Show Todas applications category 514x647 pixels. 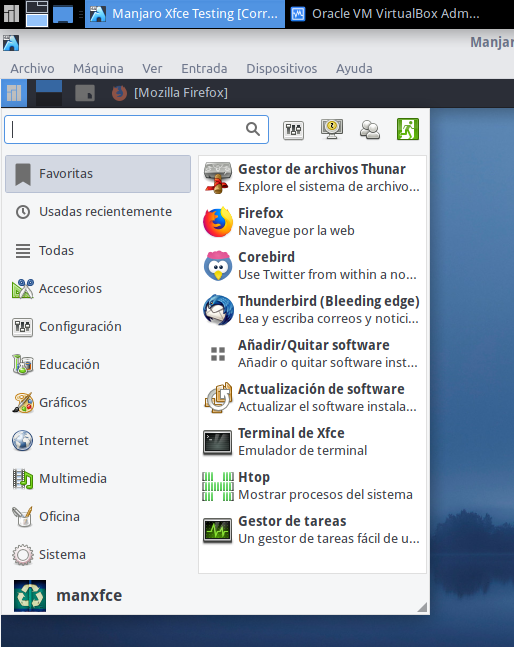(x=98, y=250)
